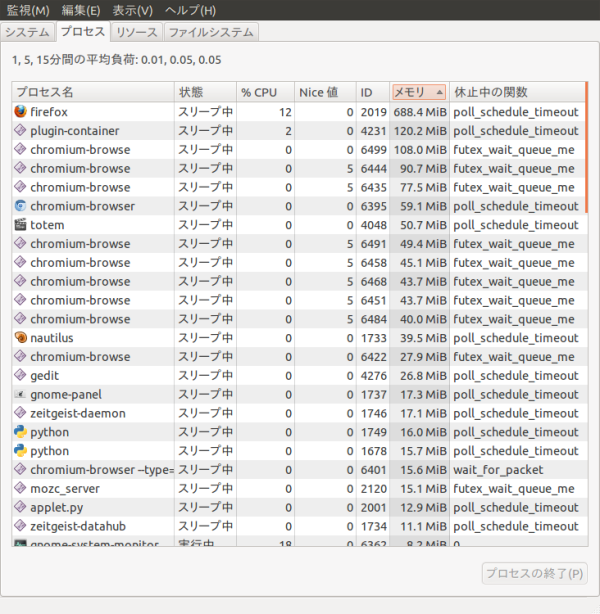Click the プロセスの終了(P) button
The image size is (600, 614).
tap(535, 574)
